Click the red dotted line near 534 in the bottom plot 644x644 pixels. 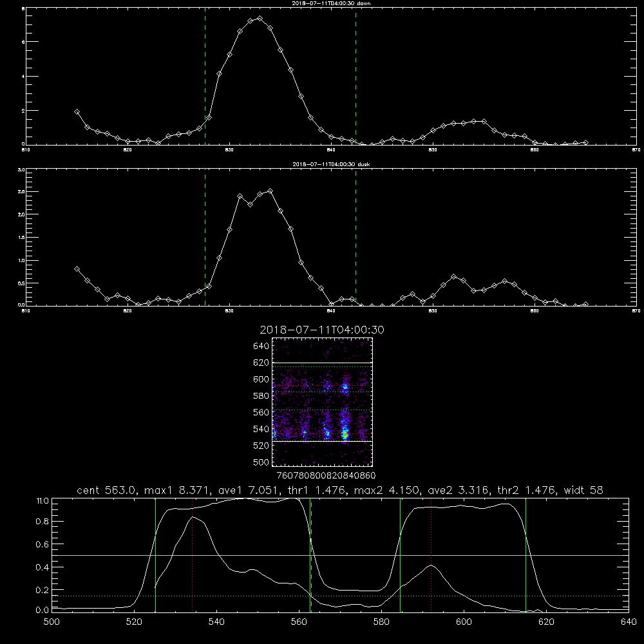coord(192,555)
